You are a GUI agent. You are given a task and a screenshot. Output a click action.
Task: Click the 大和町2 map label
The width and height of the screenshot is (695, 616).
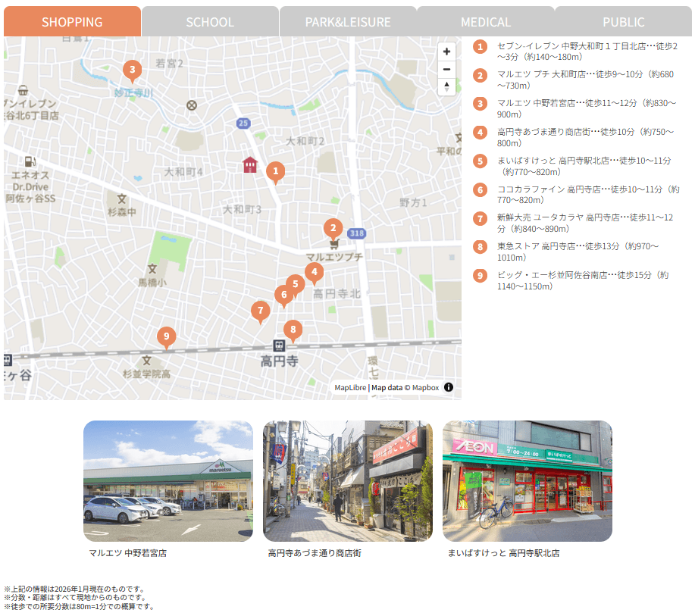(x=305, y=142)
